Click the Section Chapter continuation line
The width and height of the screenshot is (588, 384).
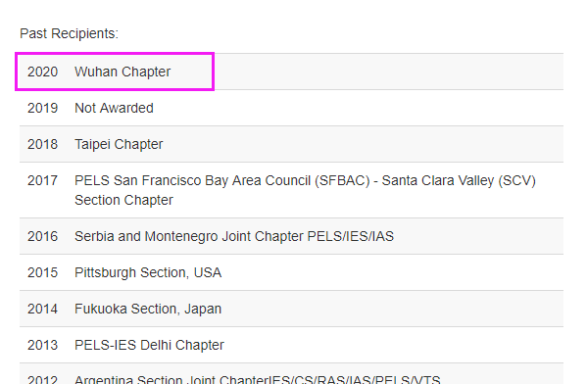(123, 200)
